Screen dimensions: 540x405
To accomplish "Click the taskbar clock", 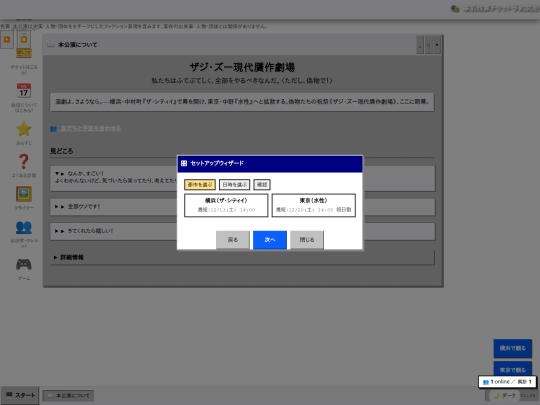I will tap(527, 396).
